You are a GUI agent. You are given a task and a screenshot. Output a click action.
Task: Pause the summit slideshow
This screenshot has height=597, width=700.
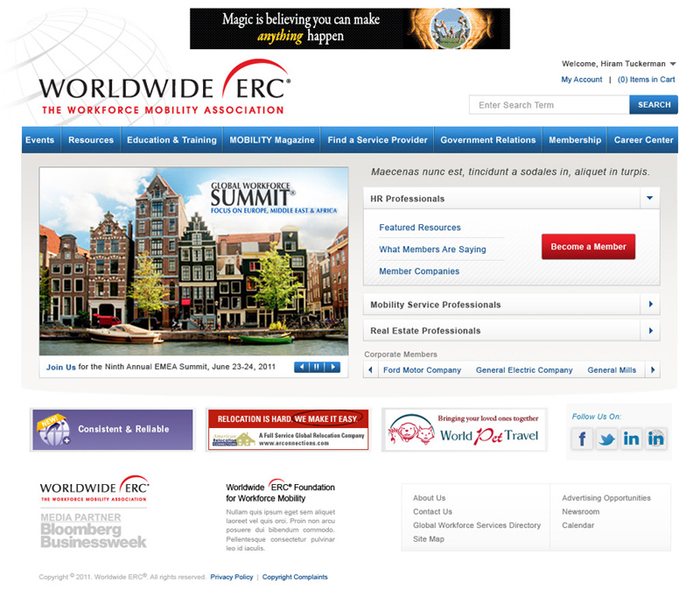click(x=317, y=367)
